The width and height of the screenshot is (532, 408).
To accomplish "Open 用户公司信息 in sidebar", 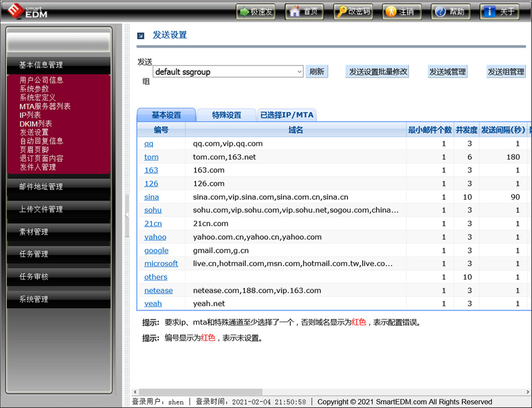I will pyautogui.click(x=41, y=80).
